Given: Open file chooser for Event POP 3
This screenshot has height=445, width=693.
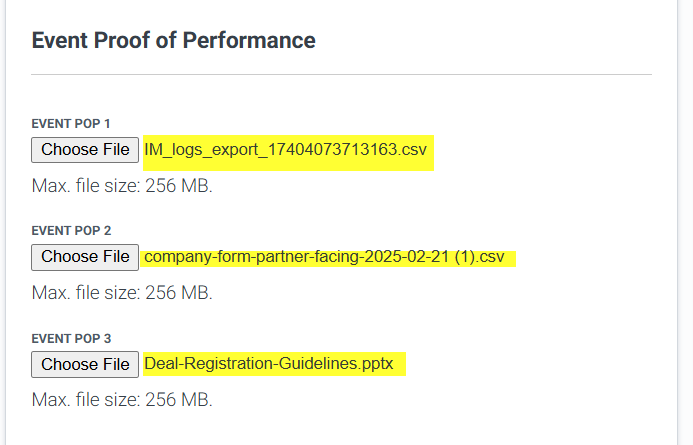Looking at the screenshot, I should (x=85, y=364).
